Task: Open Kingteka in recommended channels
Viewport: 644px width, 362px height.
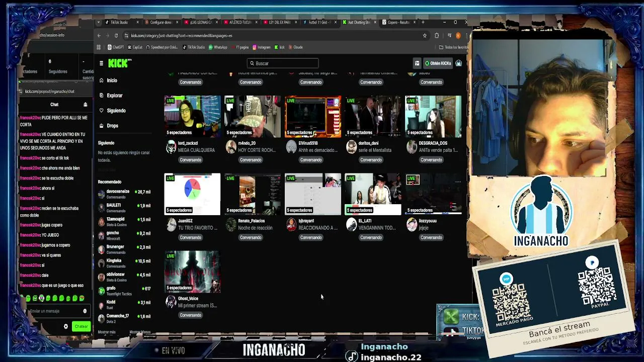Action: pos(124,263)
